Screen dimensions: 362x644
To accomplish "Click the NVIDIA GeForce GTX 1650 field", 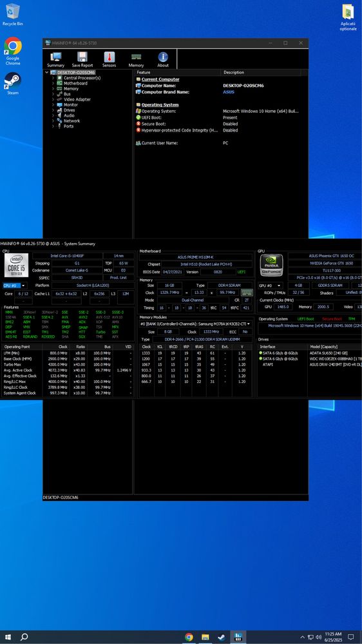I will coord(325,263).
